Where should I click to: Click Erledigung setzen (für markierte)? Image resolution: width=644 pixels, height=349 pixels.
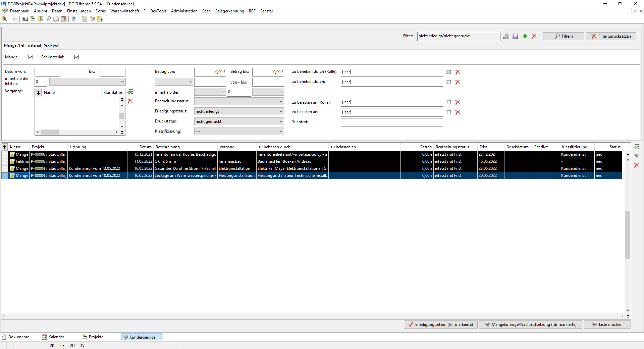click(440, 325)
